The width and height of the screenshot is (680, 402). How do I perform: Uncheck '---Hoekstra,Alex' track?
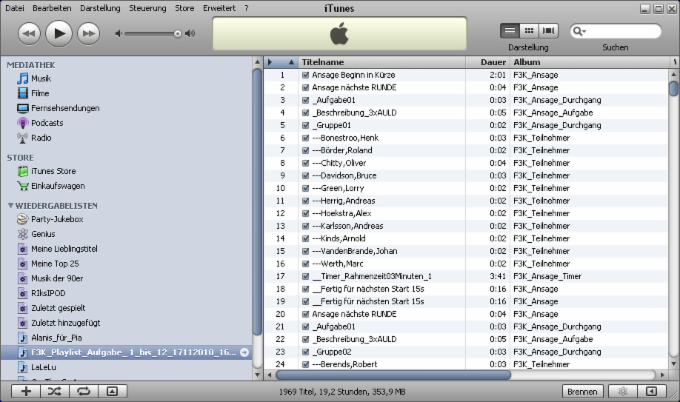tap(305, 213)
